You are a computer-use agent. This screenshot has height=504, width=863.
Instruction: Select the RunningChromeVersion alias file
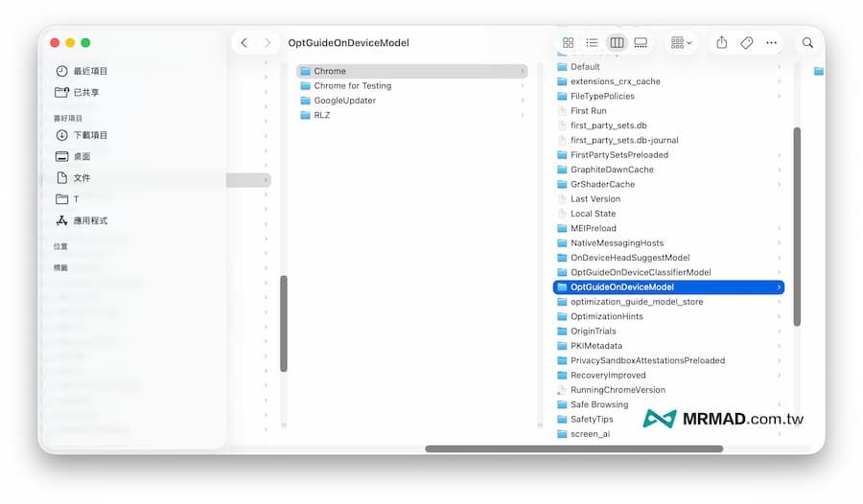pos(668,390)
